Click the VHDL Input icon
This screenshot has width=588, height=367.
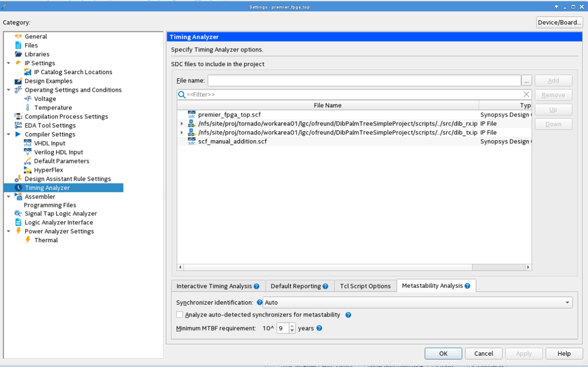[28, 143]
